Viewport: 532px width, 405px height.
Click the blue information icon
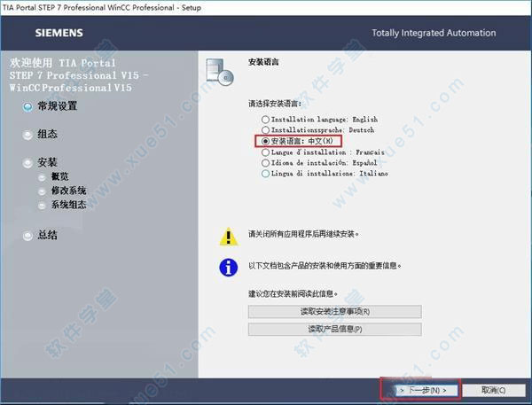pos(229,268)
